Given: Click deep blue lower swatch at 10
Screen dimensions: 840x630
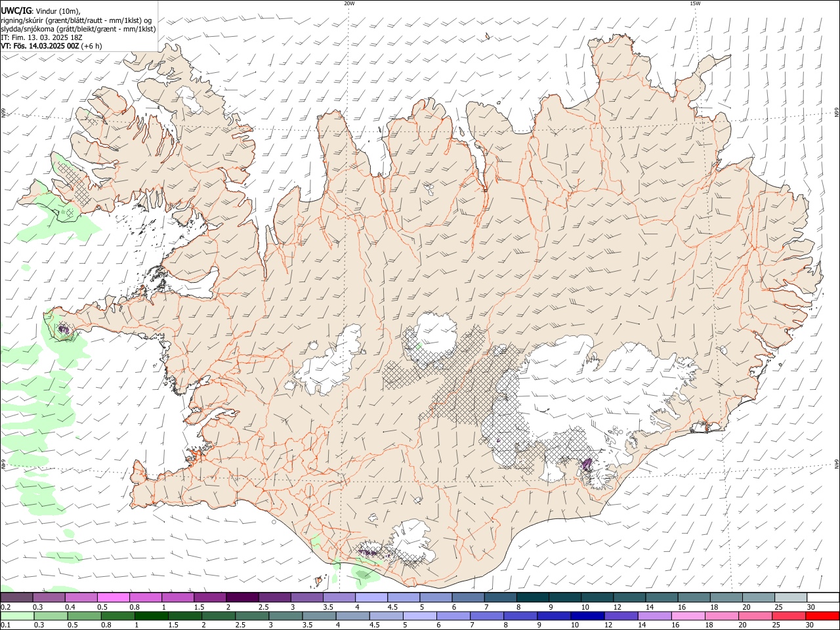Looking at the screenshot, I should coord(587,616).
